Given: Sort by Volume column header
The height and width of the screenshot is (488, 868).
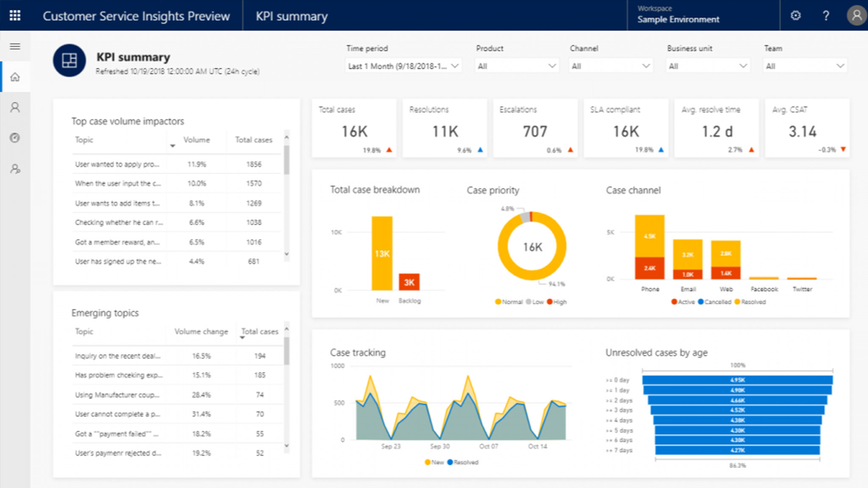Looking at the screenshot, I should 196,140.
